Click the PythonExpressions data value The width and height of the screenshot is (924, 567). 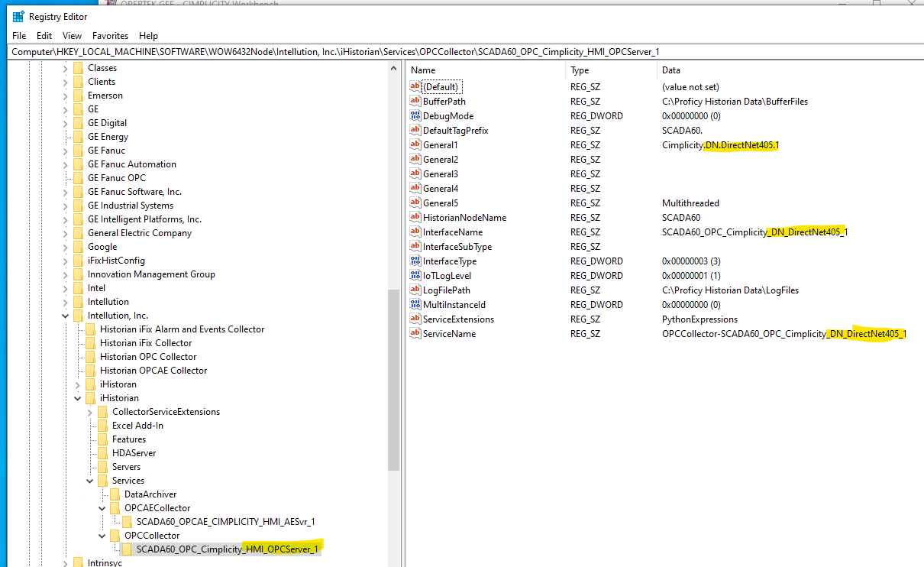tap(700, 319)
